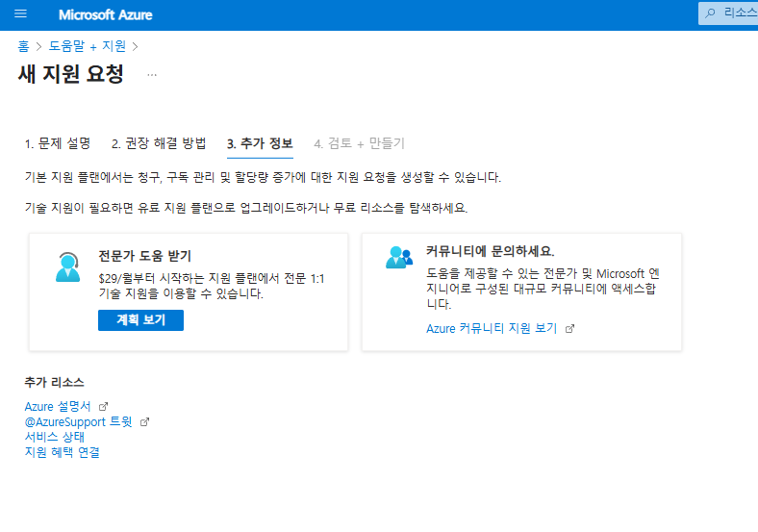Open the Azure 설명서 link

point(58,406)
